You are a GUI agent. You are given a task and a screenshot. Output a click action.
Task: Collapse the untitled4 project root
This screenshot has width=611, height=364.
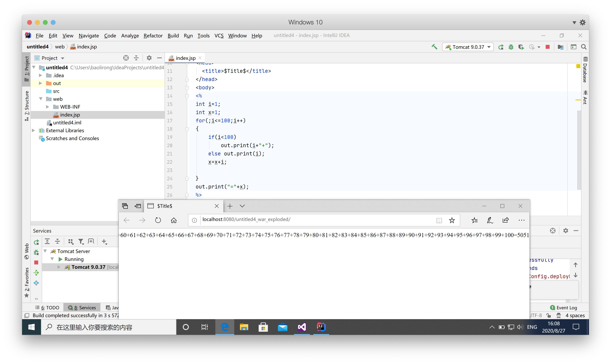click(x=34, y=67)
